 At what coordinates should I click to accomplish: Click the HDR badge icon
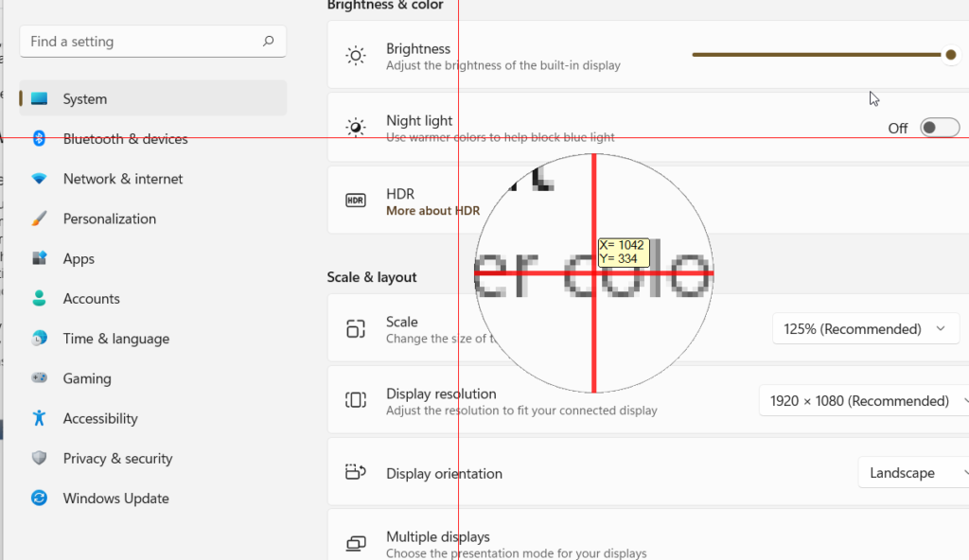pyautogui.click(x=356, y=201)
